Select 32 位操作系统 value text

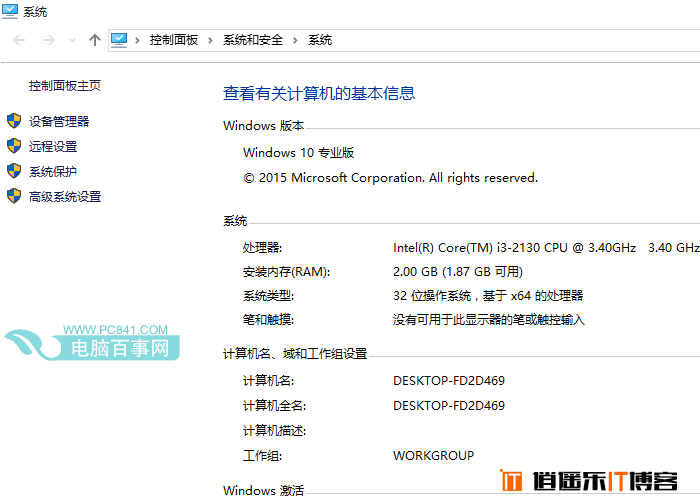tap(488, 296)
